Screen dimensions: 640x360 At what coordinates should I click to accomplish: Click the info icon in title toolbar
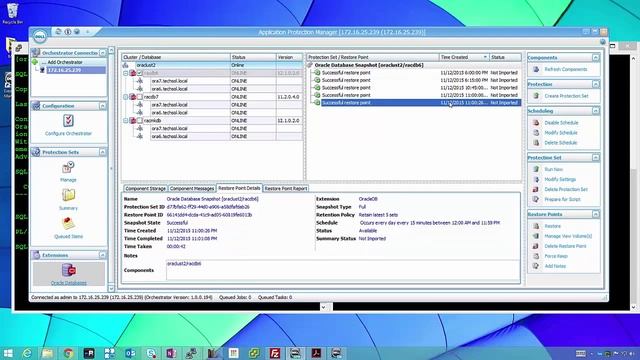tap(68, 31)
